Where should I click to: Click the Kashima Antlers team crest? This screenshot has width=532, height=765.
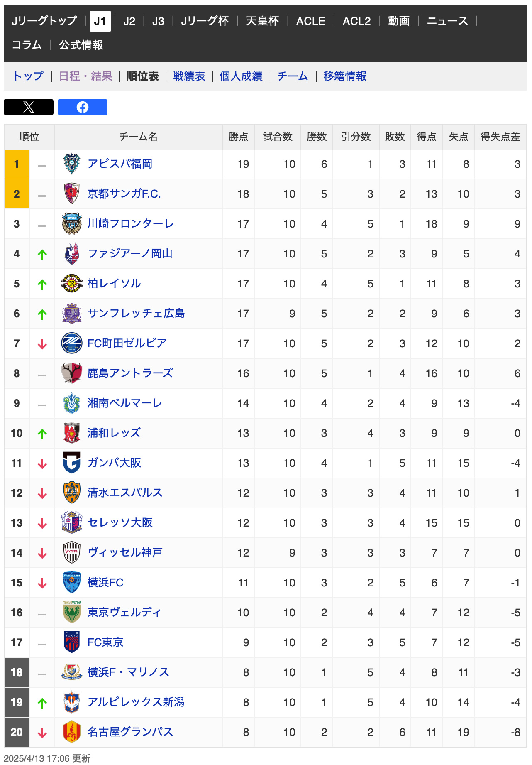coord(71,373)
